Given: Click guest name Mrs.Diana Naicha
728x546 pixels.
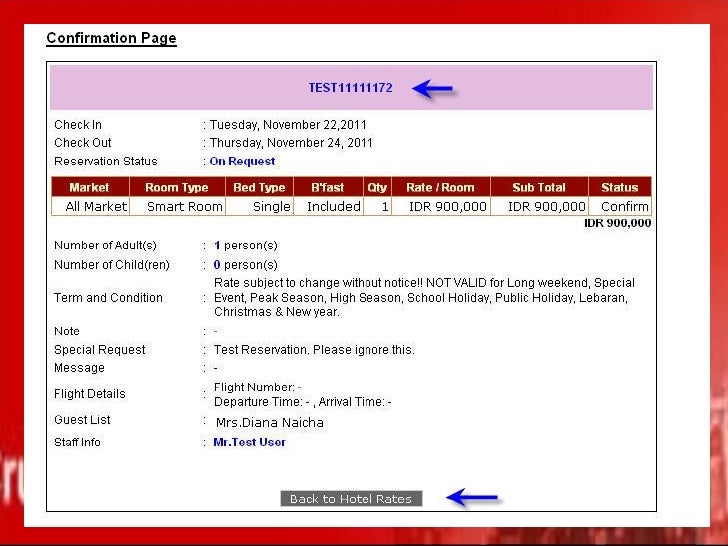Looking at the screenshot, I should pos(270,422).
